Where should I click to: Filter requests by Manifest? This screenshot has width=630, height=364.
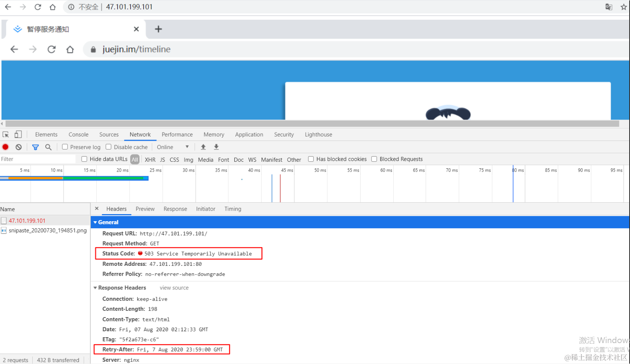(x=271, y=160)
